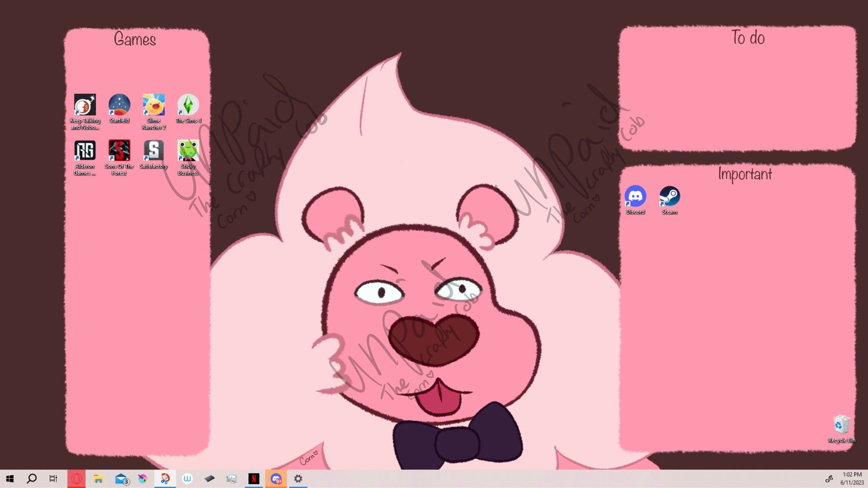Open the pen workspace tray icon
Image resolution: width=868 pixels, height=488 pixels.
click(x=829, y=479)
